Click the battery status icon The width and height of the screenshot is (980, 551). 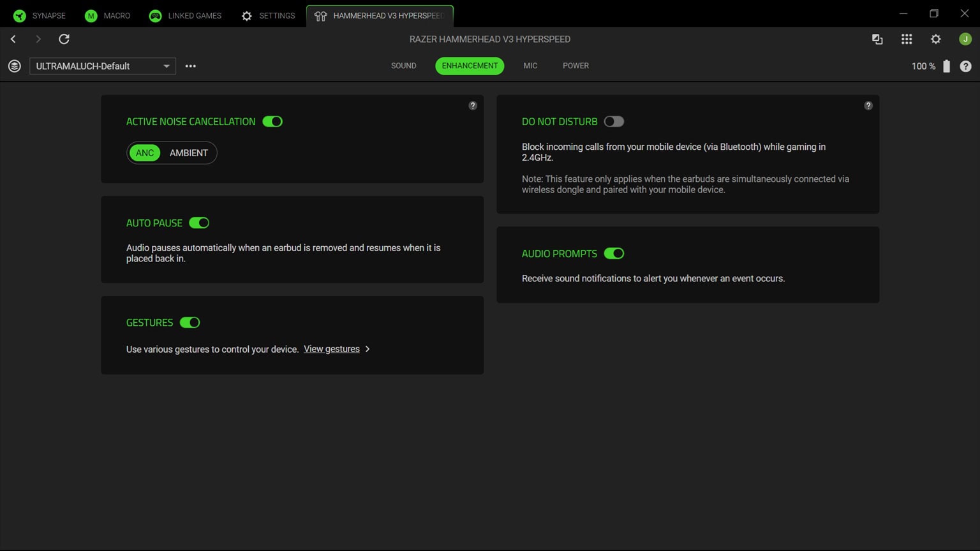[x=947, y=66]
